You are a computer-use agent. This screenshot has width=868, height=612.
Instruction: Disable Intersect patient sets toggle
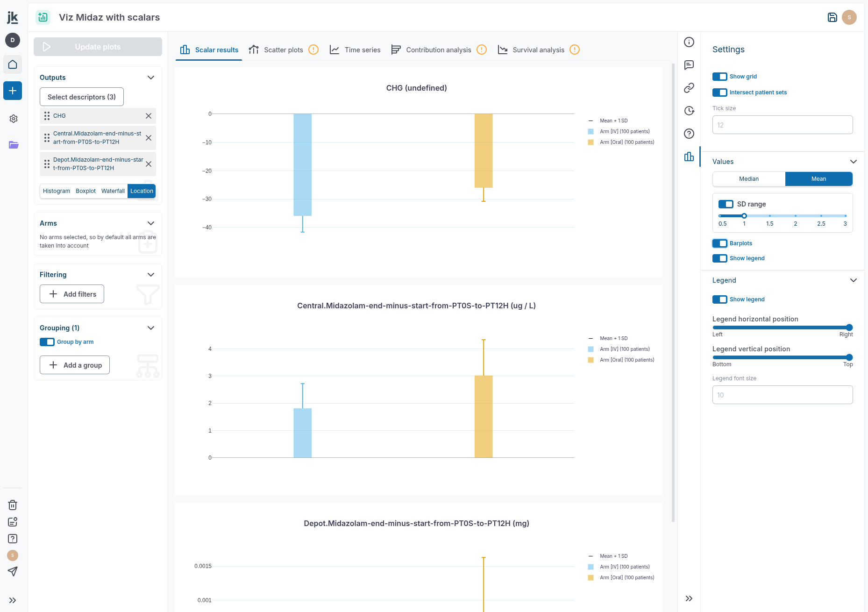(719, 93)
